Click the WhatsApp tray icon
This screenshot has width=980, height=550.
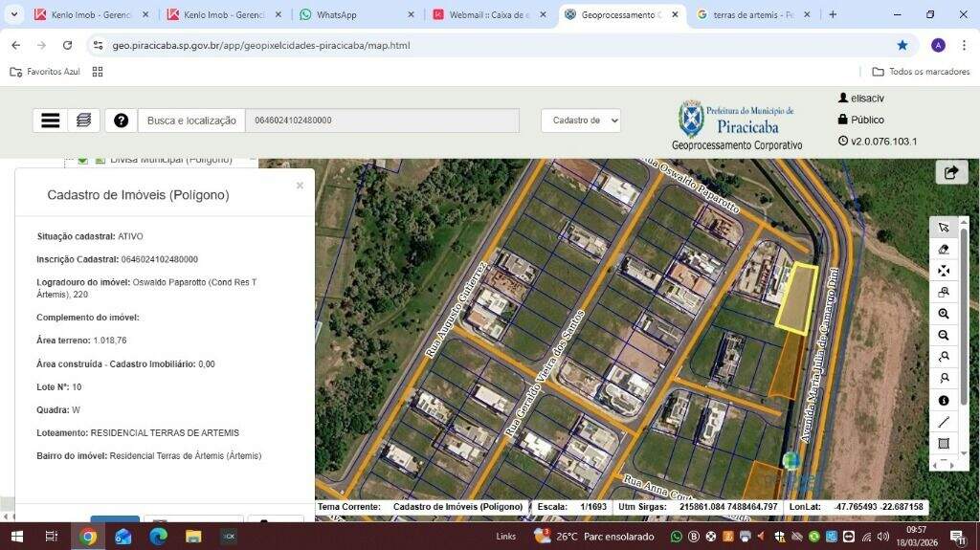click(x=677, y=537)
